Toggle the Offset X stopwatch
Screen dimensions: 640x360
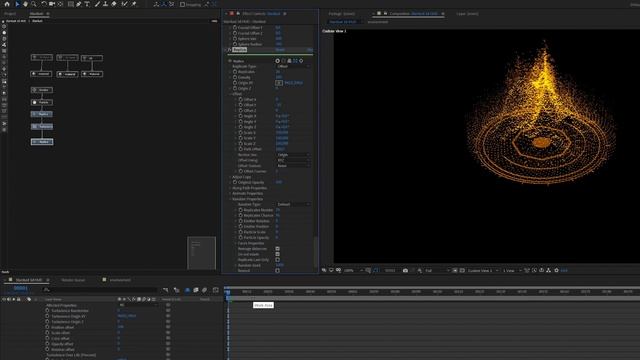click(x=240, y=100)
